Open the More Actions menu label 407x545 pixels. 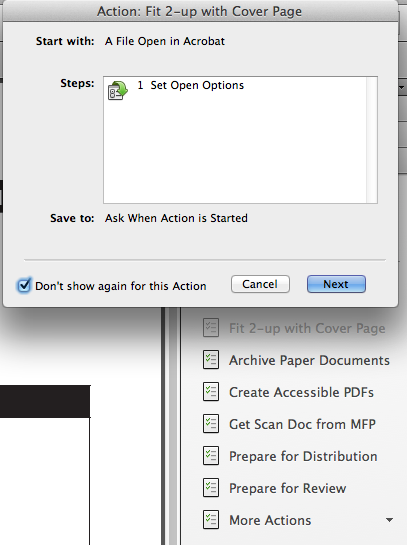(x=270, y=520)
